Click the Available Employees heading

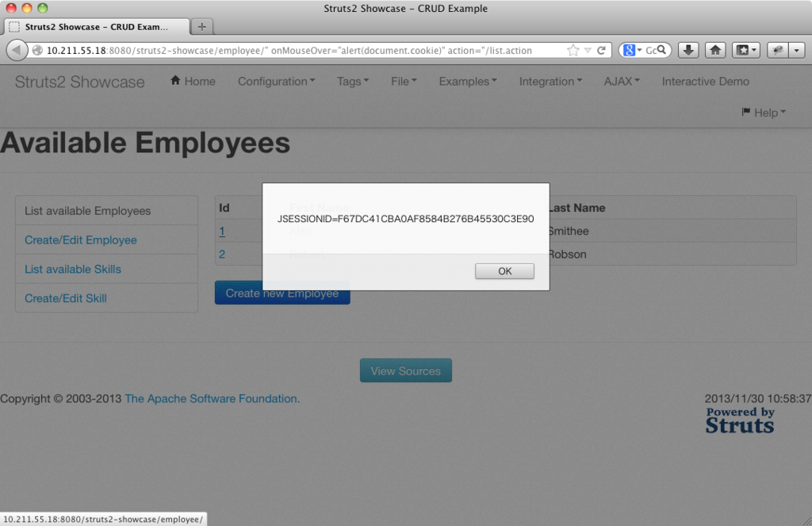pyautogui.click(x=145, y=143)
